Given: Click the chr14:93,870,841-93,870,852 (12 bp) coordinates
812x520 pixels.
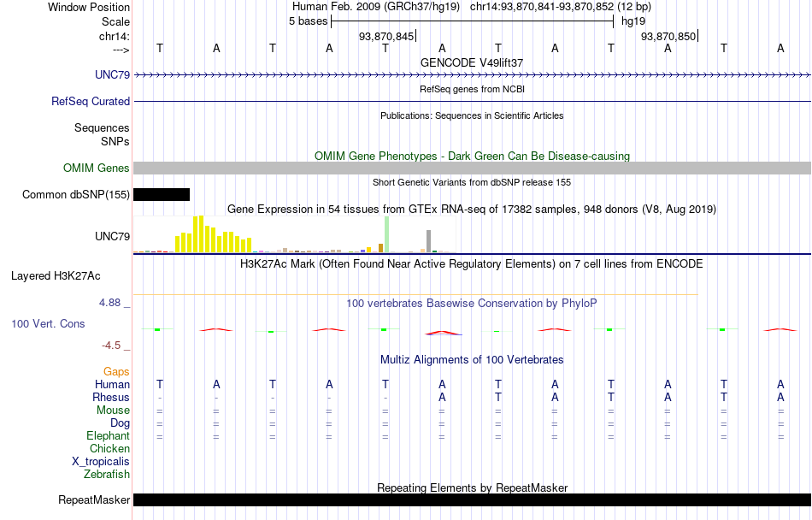Looking at the screenshot, I should click(561, 7).
